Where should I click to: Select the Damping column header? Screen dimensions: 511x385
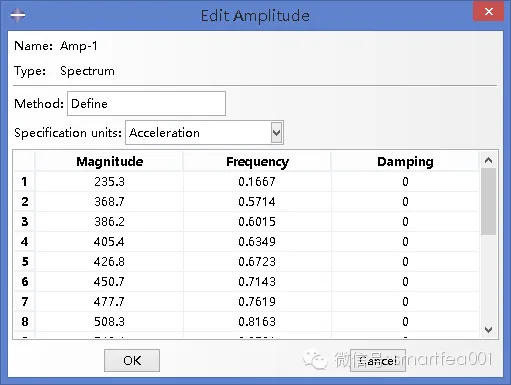point(405,162)
